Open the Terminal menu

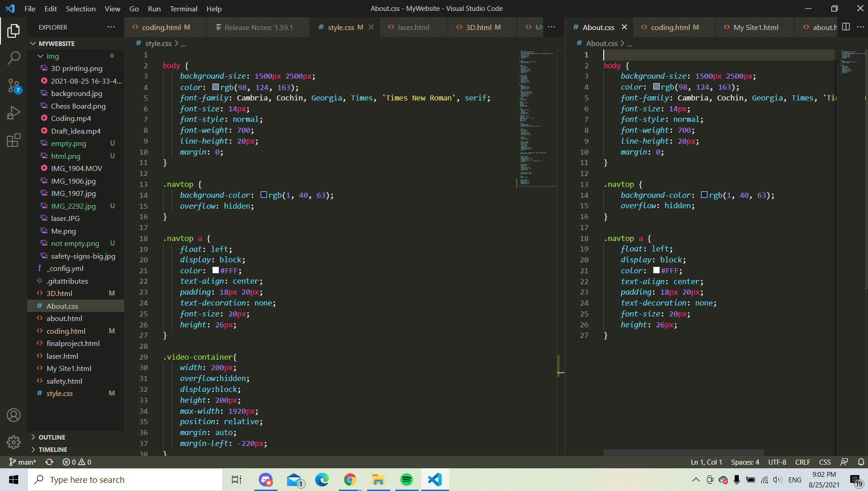(x=183, y=9)
